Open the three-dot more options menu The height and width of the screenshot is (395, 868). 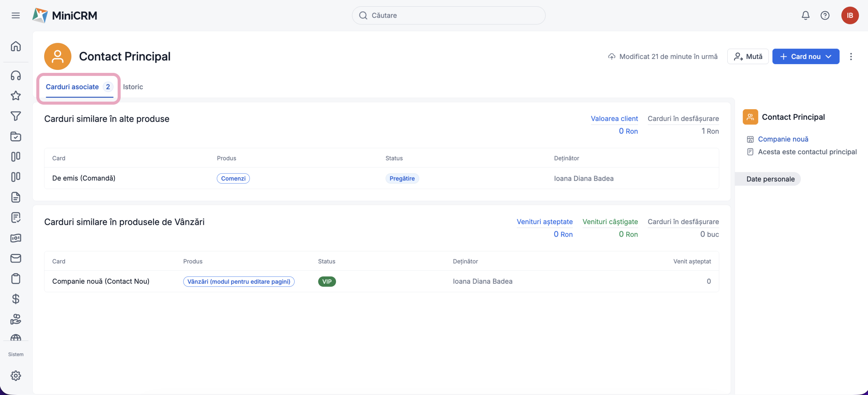[851, 57]
